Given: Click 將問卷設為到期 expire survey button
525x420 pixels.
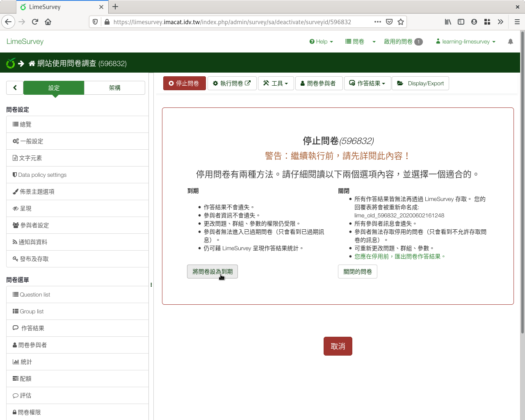Looking at the screenshot, I should (212, 272).
